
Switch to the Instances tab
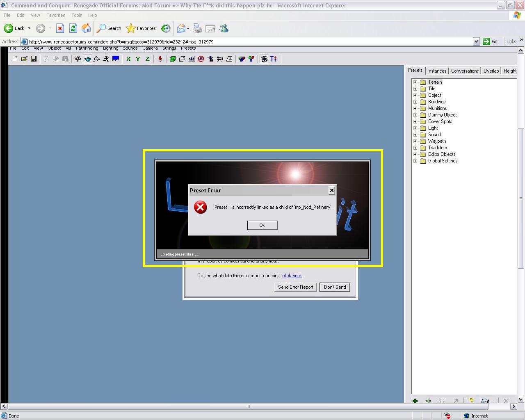coord(436,71)
